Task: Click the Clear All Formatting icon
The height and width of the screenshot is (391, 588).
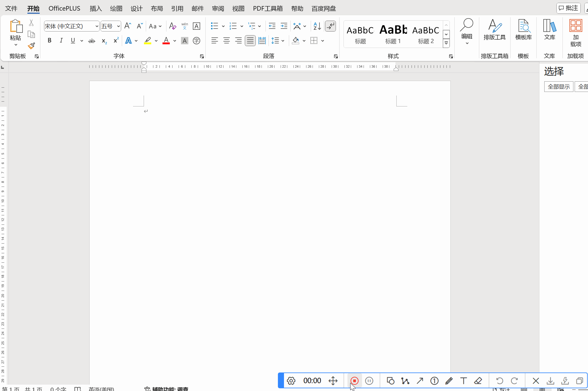Action: (x=173, y=26)
